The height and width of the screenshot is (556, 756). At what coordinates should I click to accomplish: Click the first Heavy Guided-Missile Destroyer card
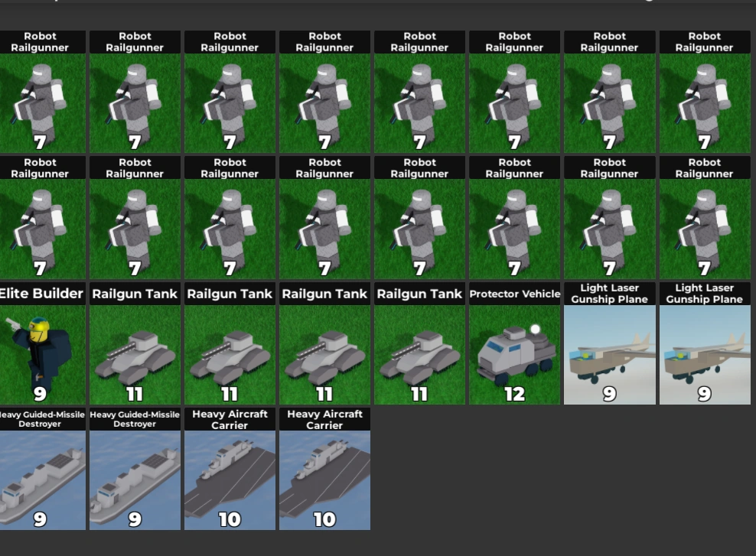point(42,470)
